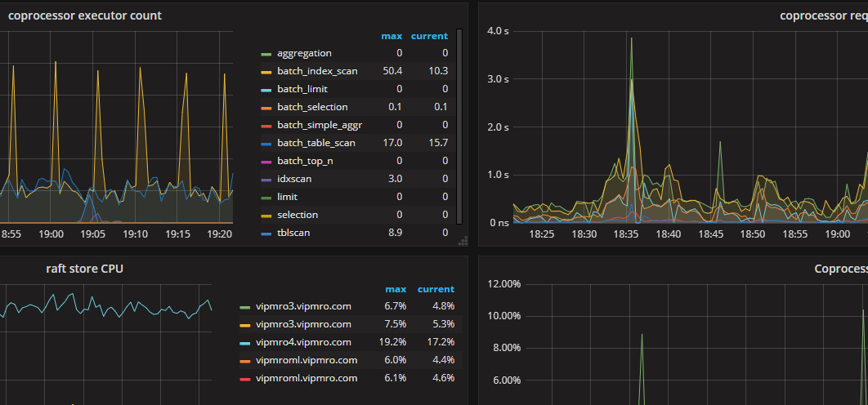Toggle the batch_table_scan series label
This screenshot has width=868, height=405.
(x=316, y=143)
